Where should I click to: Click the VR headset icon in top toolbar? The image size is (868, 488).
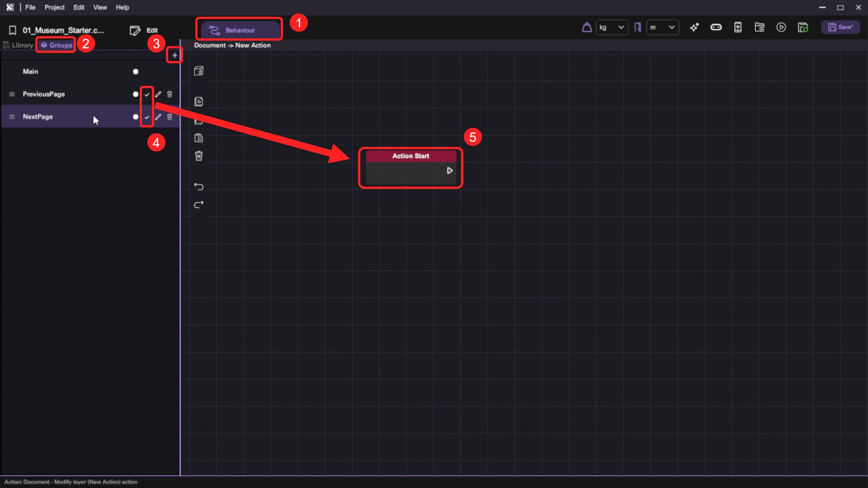pos(716,28)
